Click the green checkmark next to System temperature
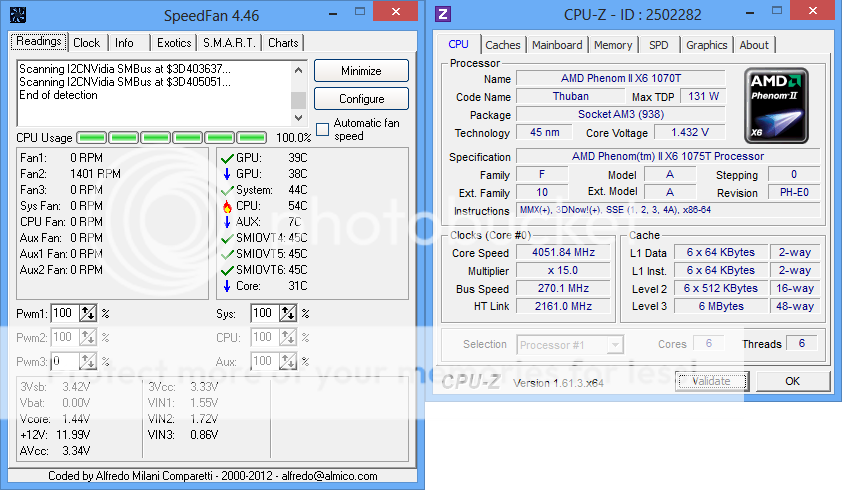This screenshot has height=496, width=848. click(x=225, y=190)
